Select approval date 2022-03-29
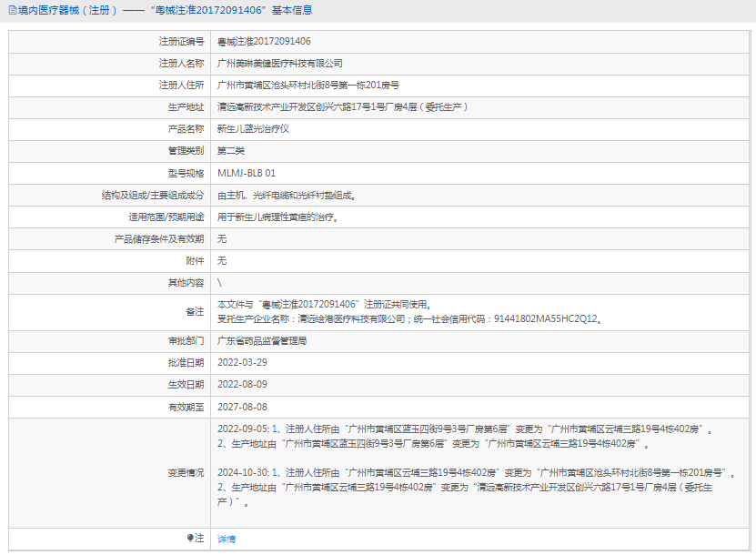This screenshot has width=756, height=555. coord(242,363)
